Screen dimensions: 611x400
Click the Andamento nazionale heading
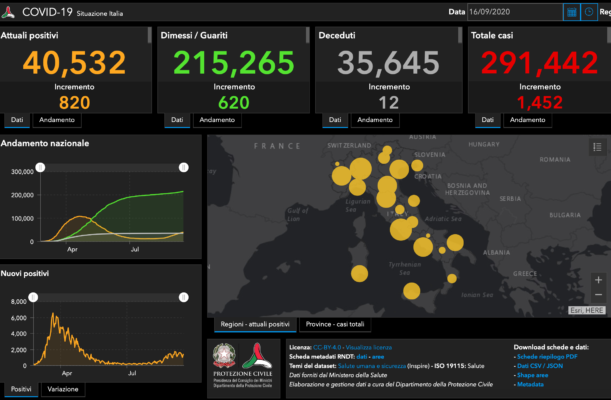tap(45, 143)
